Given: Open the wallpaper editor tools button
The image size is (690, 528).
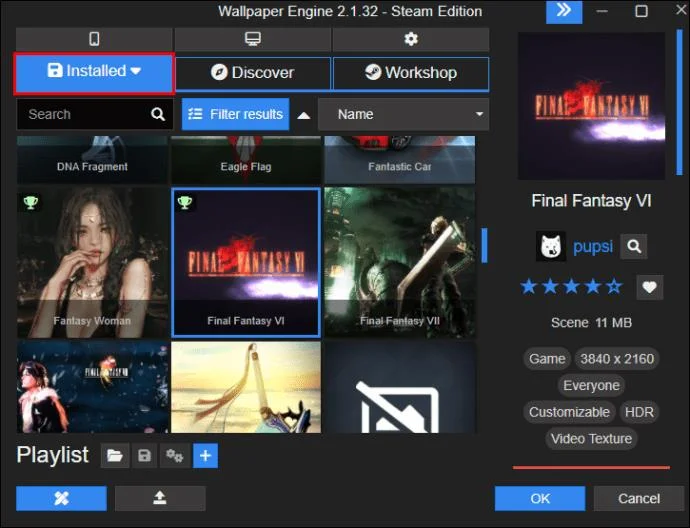Looking at the screenshot, I should pos(61,499).
